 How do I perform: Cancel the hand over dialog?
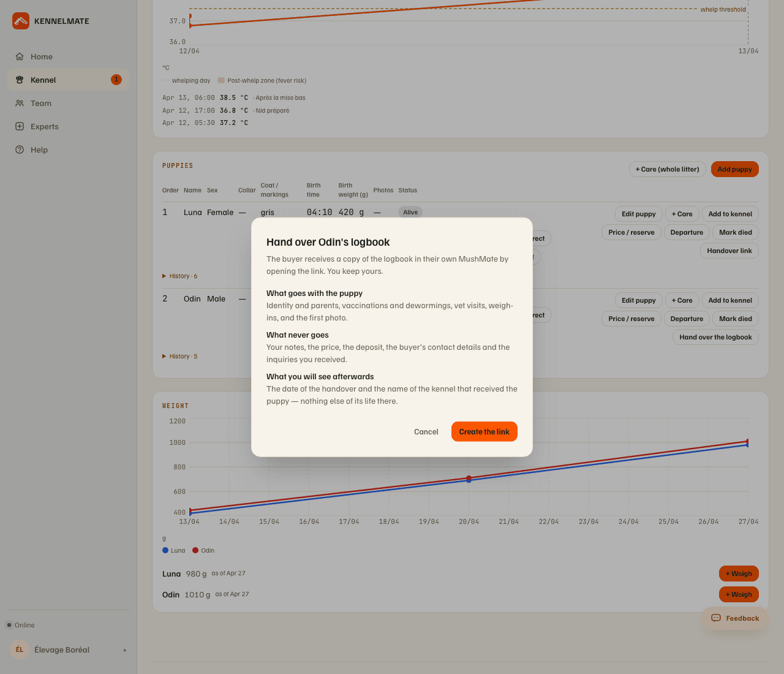tap(426, 431)
